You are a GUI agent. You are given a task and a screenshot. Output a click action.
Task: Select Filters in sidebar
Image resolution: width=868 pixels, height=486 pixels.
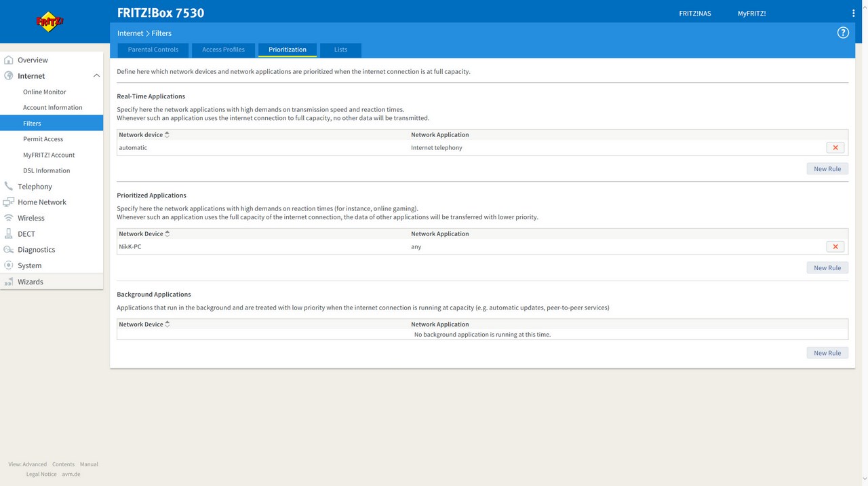pos(52,124)
